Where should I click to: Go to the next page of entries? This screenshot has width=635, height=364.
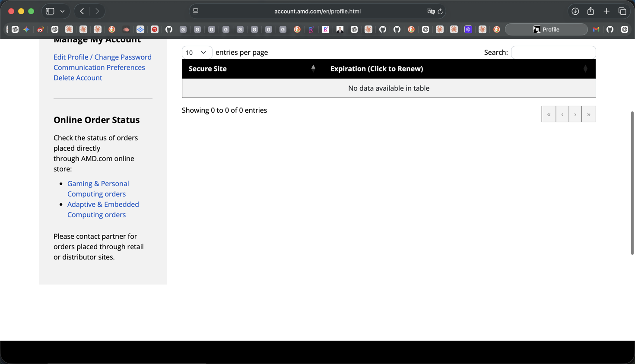click(575, 114)
